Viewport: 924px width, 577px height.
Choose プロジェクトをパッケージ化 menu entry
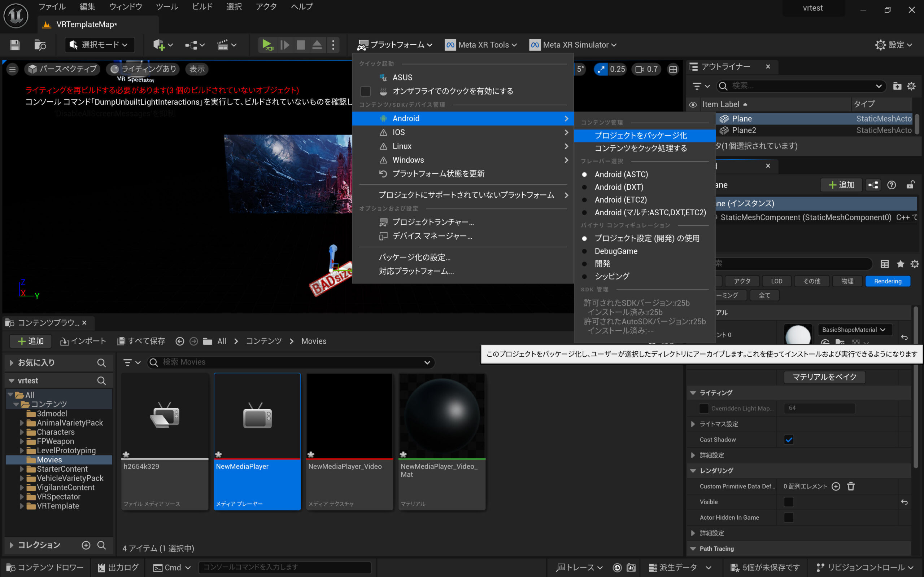click(641, 136)
